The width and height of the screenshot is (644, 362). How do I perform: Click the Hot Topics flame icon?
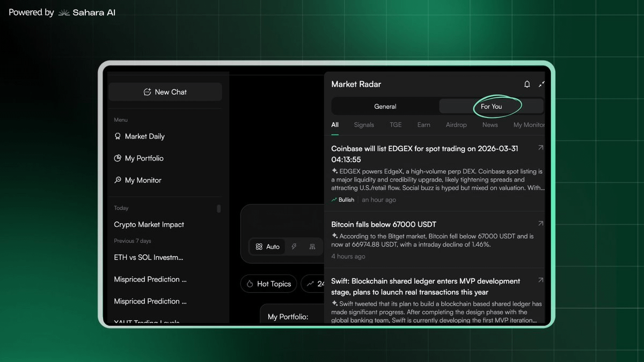tap(250, 284)
